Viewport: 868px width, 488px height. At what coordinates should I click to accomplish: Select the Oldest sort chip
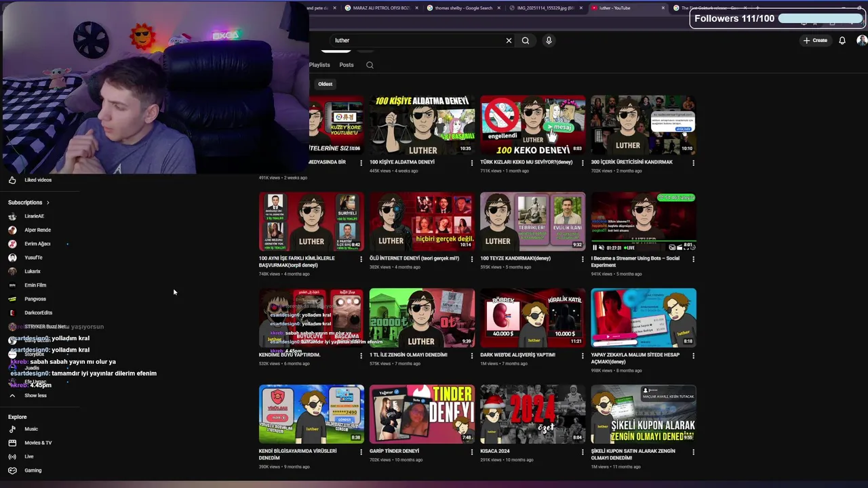tap(325, 84)
